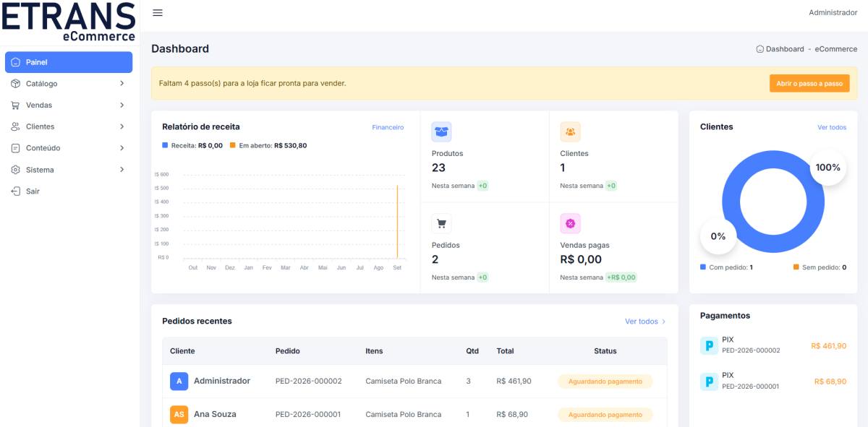
Task: Click the PIX icon for PED-2026-000002
Action: [709, 345]
